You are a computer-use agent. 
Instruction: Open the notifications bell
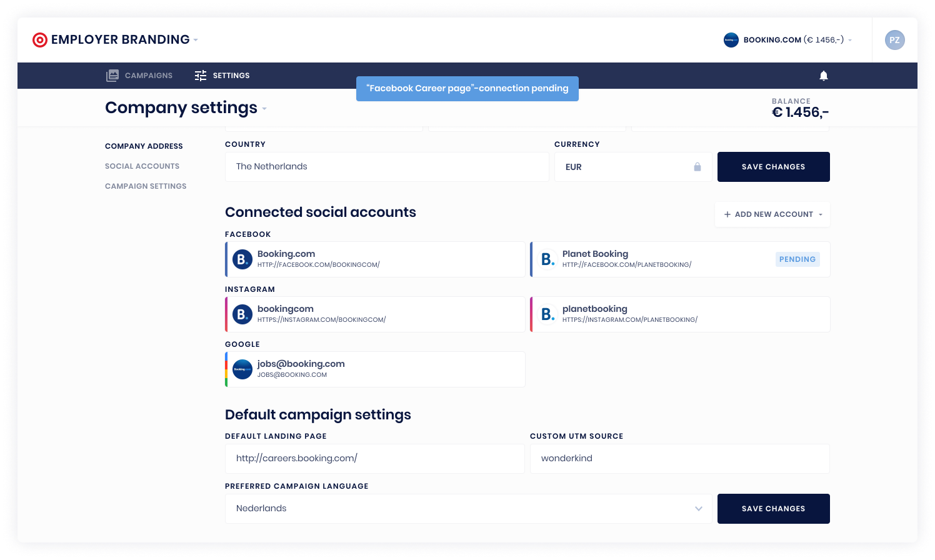coord(824,76)
